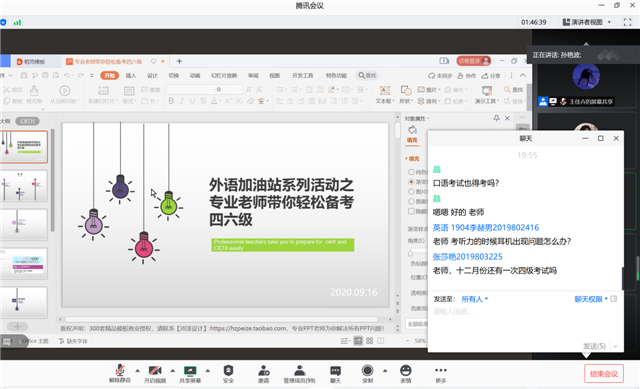Screen dimensions: 640x389
Task: Click the chat sender name 张莎艳2019803225
Action: (x=467, y=257)
